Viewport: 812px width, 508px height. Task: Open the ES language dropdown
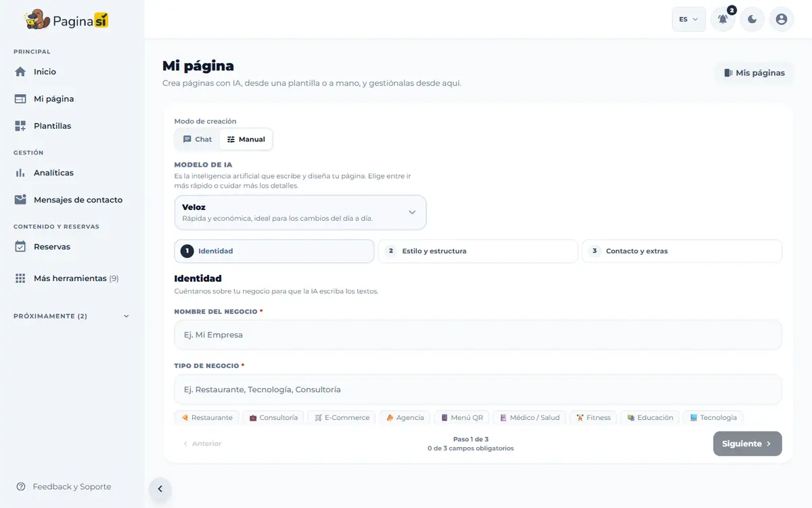[x=689, y=19]
